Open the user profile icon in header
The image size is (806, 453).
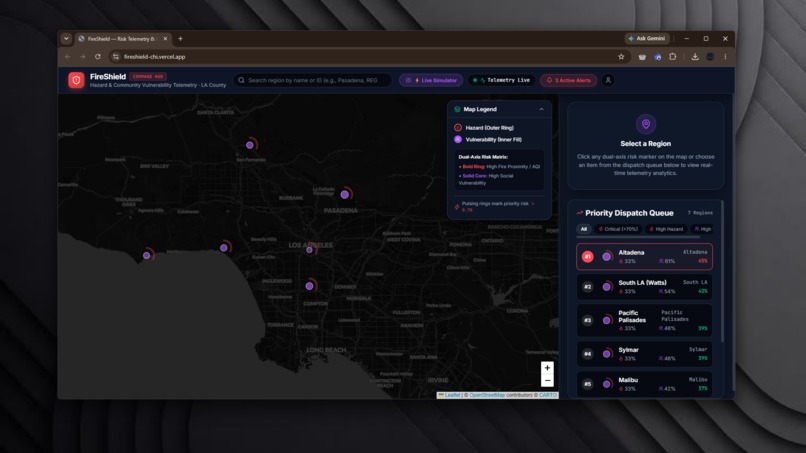(x=608, y=80)
